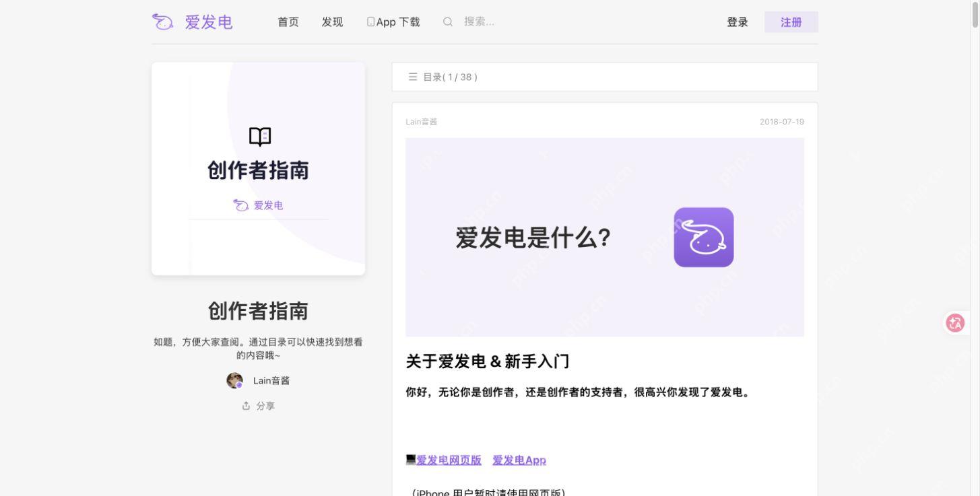The width and height of the screenshot is (980, 496).
Task: Click the small 爱发电 logo on guide card
Action: [x=240, y=205]
